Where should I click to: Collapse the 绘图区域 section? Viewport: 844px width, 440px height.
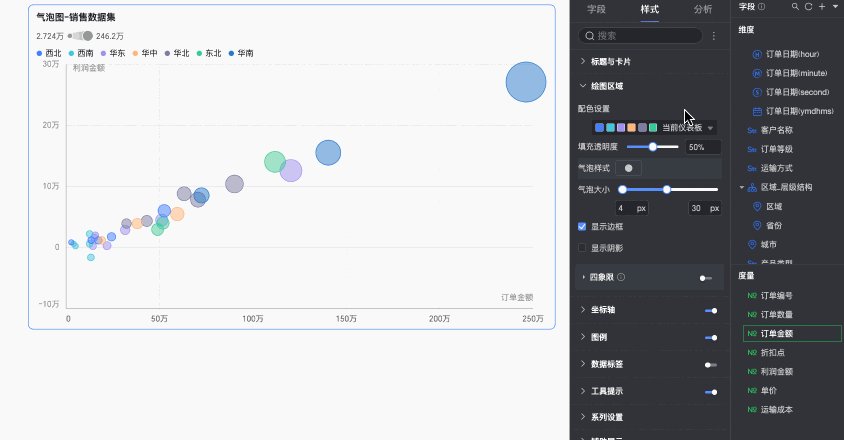pos(602,86)
